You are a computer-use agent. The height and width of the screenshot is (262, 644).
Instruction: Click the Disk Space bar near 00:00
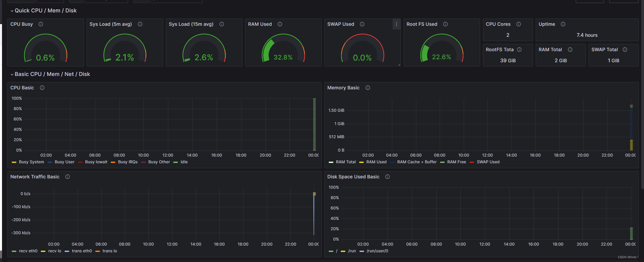[x=631, y=234]
